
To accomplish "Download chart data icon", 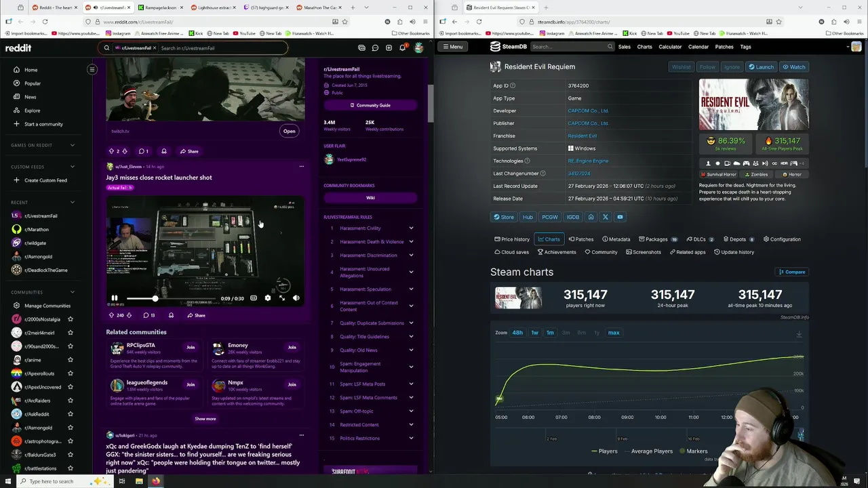I will [799, 334].
